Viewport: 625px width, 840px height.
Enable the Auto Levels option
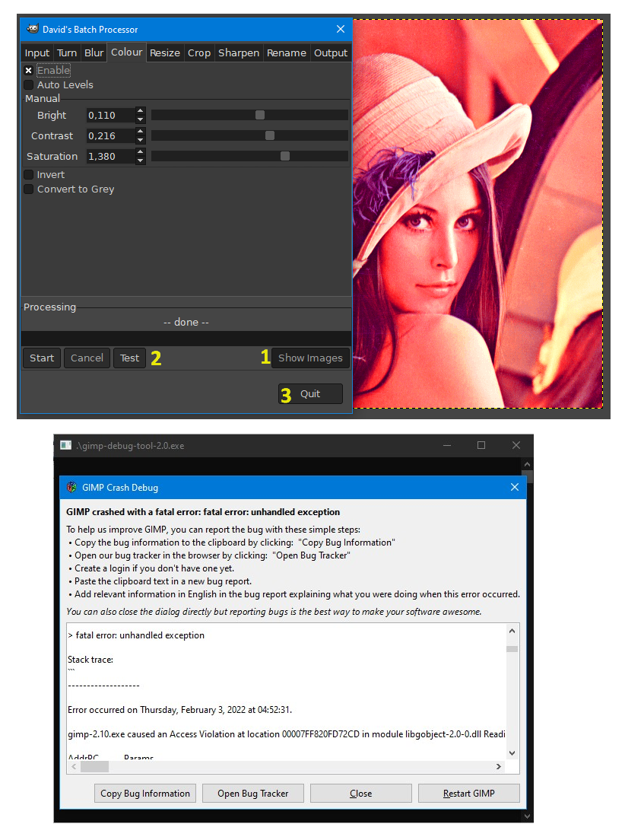[29, 84]
